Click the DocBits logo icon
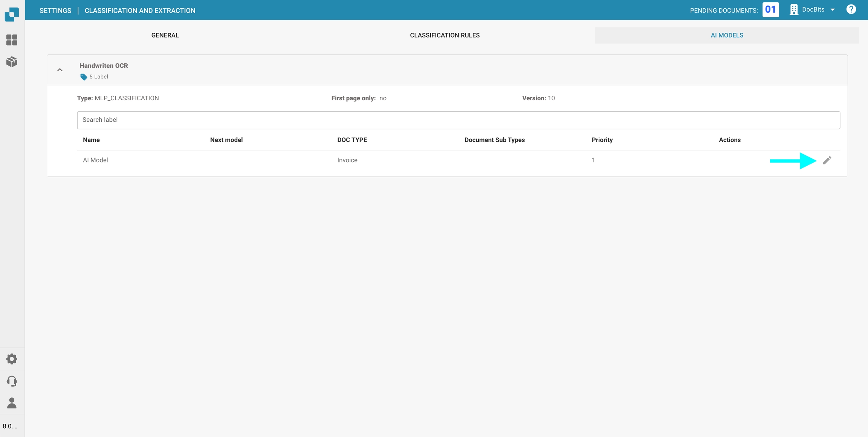Image resolution: width=868 pixels, height=437 pixels. 12,14
